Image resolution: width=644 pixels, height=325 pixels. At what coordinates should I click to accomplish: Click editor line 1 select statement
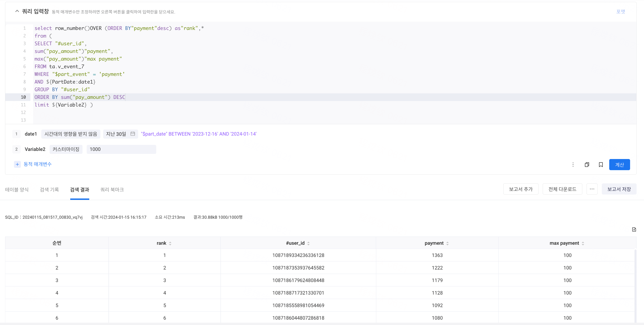click(119, 28)
